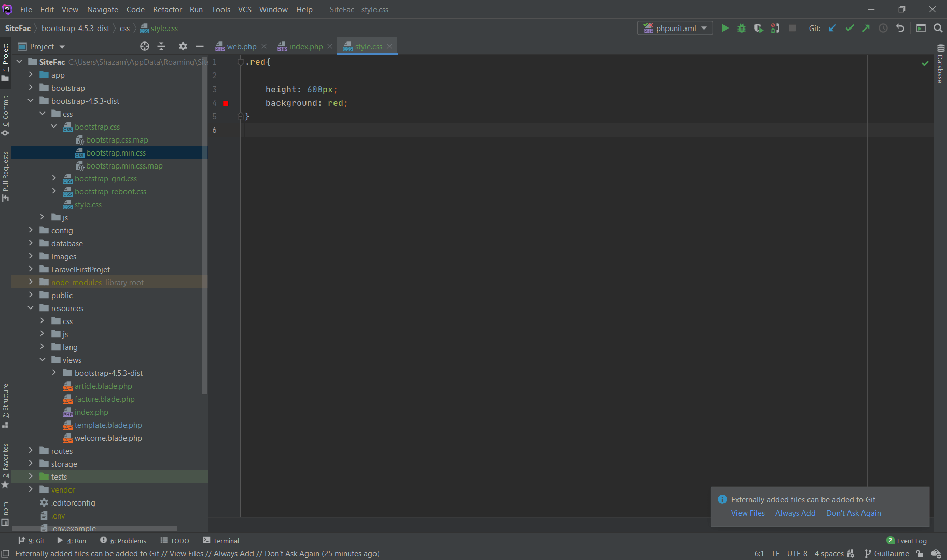The width and height of the screenshot is (947, 560).
Task: Select welcome.blade.php file in tree
Action: (x=108, y=438)
